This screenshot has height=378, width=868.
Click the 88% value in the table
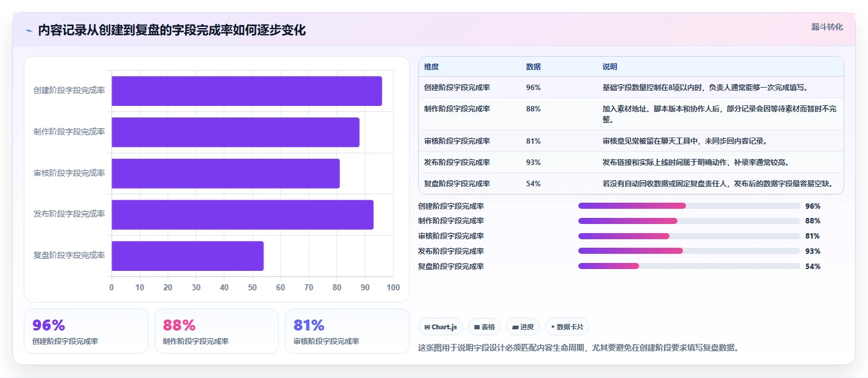pyautogui.click(x=533, y=108)
